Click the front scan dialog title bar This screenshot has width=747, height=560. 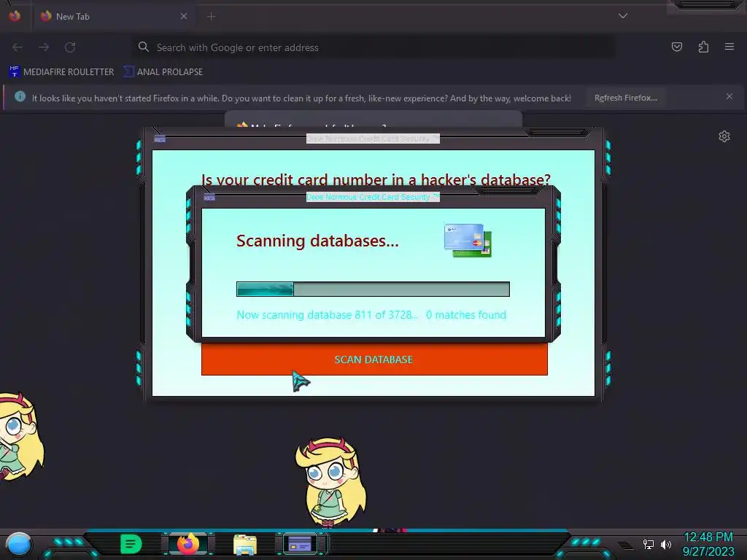point(373,197)
